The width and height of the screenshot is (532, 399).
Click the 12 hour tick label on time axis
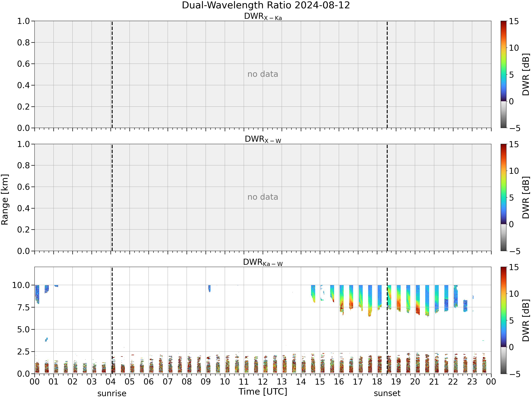click(x=263, y=382)
